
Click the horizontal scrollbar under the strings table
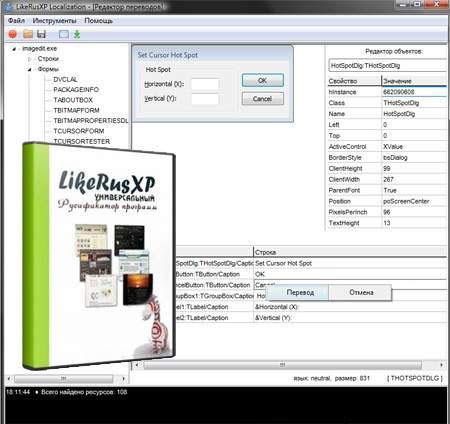tap(289, 365)
